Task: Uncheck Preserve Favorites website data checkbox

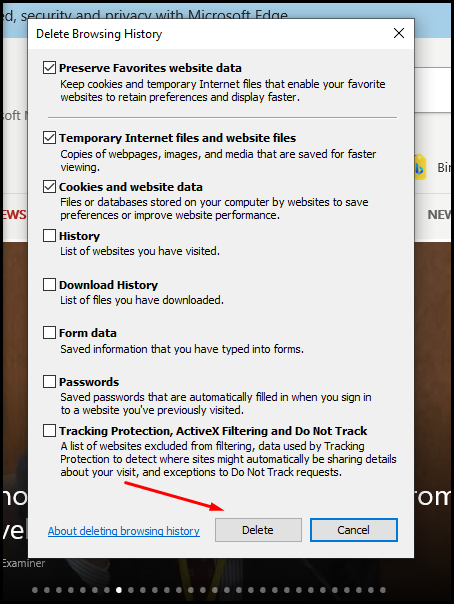Action: [x=49, y=68]
